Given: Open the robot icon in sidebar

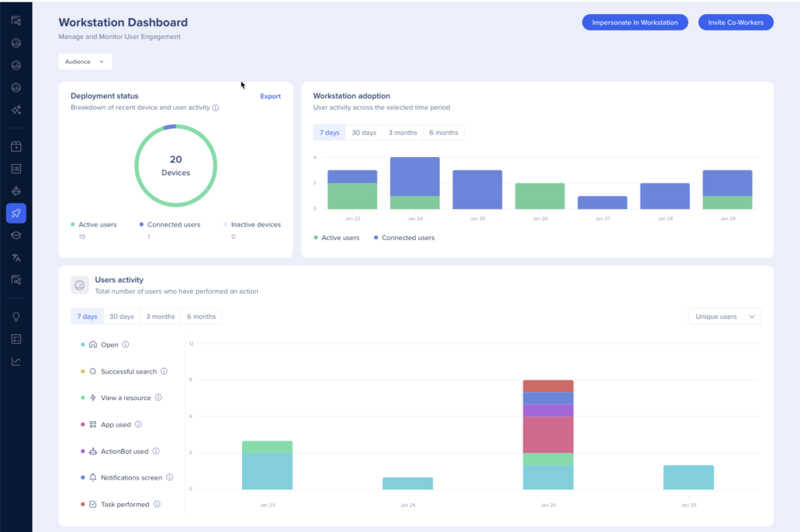Looking at the screenshot, I should click(16, 190).
